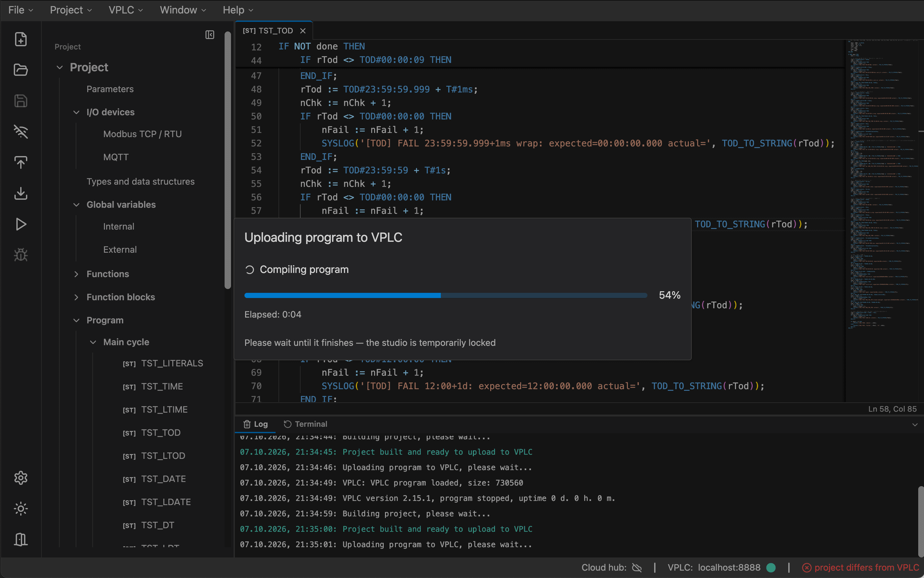Open the documentation book icon
The image size is (924, 578).
tap(21, 539)
